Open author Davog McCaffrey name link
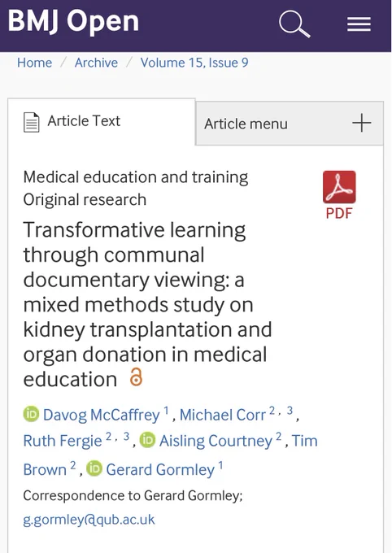The width and height of the screenshot is (392, 553). click(x=102, y=415)
